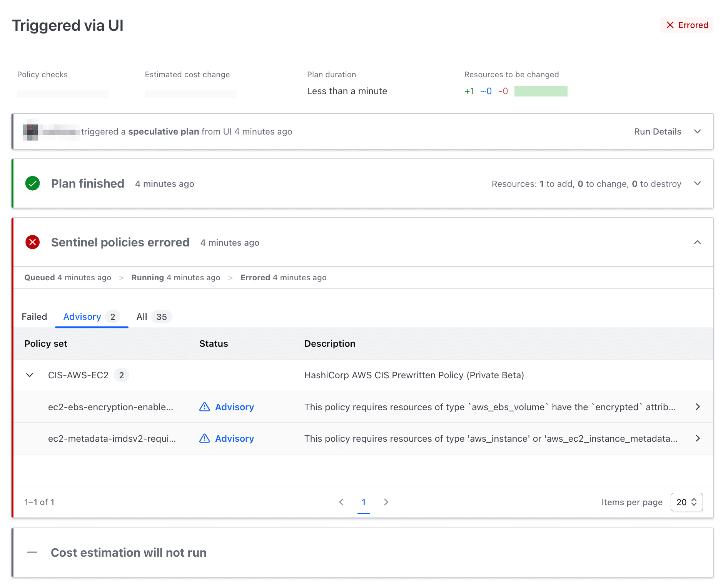This screenshot has height=584, width=728.
Task: Open details arrow for ec2-metadata-imdsv2 policy row
Action: click(x=698, y=438)
